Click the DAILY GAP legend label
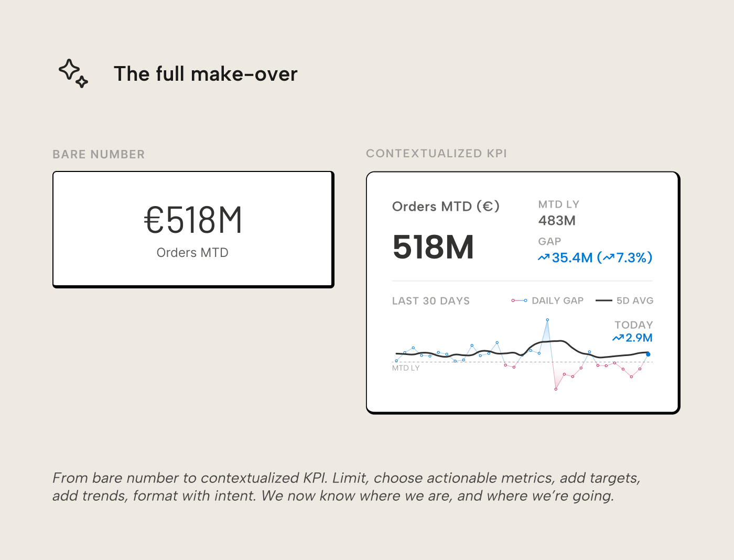734x560 pixels. tap(557, 300)
